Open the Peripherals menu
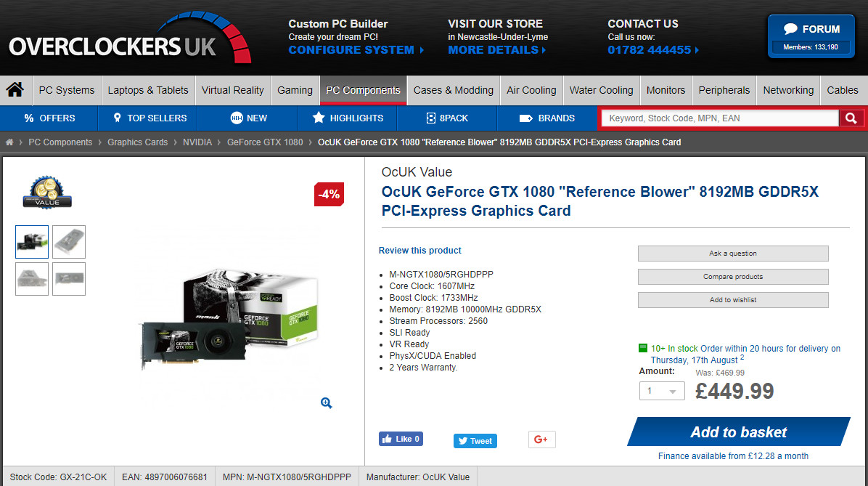This screenshot has width=868, height=486. tap(724, 90)
